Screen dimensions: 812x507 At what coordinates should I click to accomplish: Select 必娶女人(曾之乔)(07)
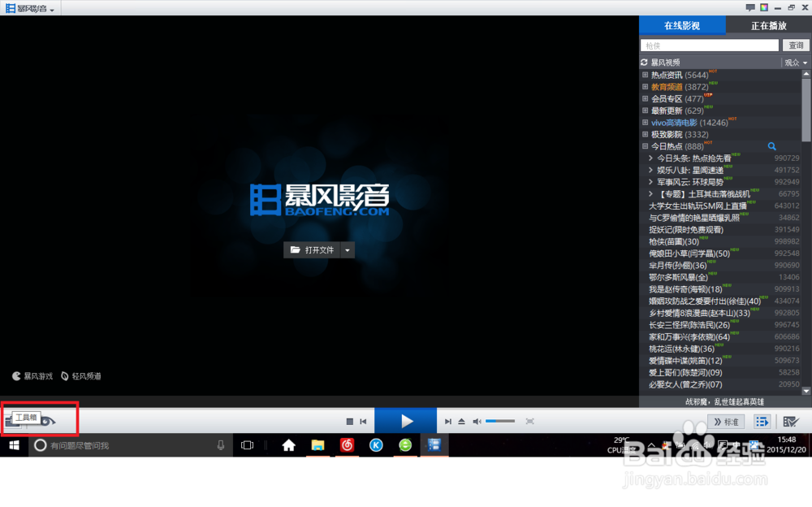[685, 384]
